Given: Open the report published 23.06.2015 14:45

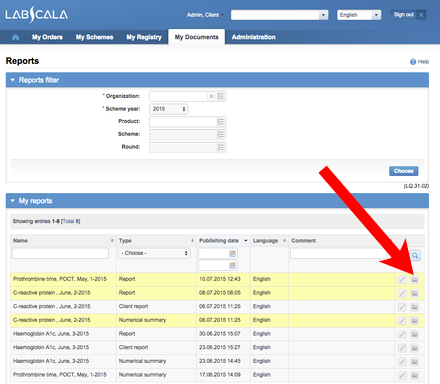Looking at the screenshot, I should (x=414, y=362).
